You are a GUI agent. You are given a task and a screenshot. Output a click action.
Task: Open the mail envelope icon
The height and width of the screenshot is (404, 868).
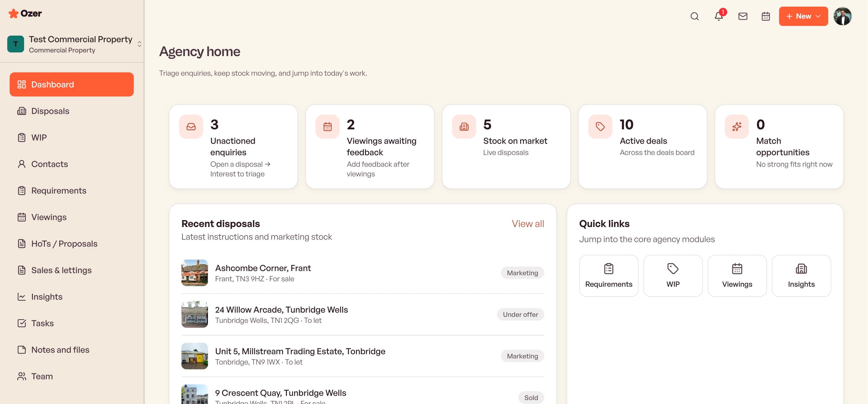(x=743, y=16)
